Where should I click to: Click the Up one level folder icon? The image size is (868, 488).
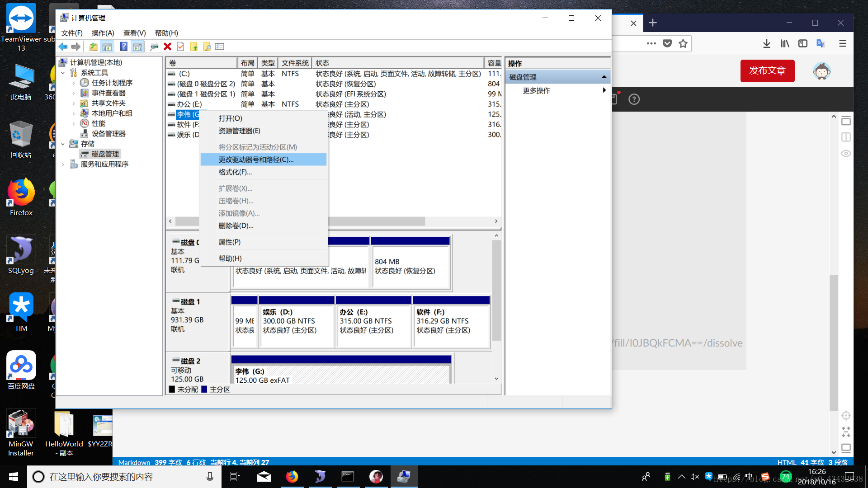[x=94, y=47]
